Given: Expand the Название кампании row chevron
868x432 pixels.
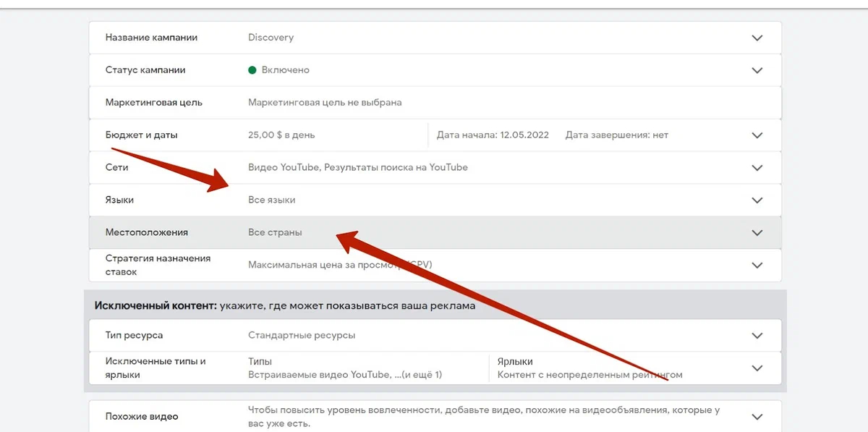Looking at the screenshot, I should 757,38.
